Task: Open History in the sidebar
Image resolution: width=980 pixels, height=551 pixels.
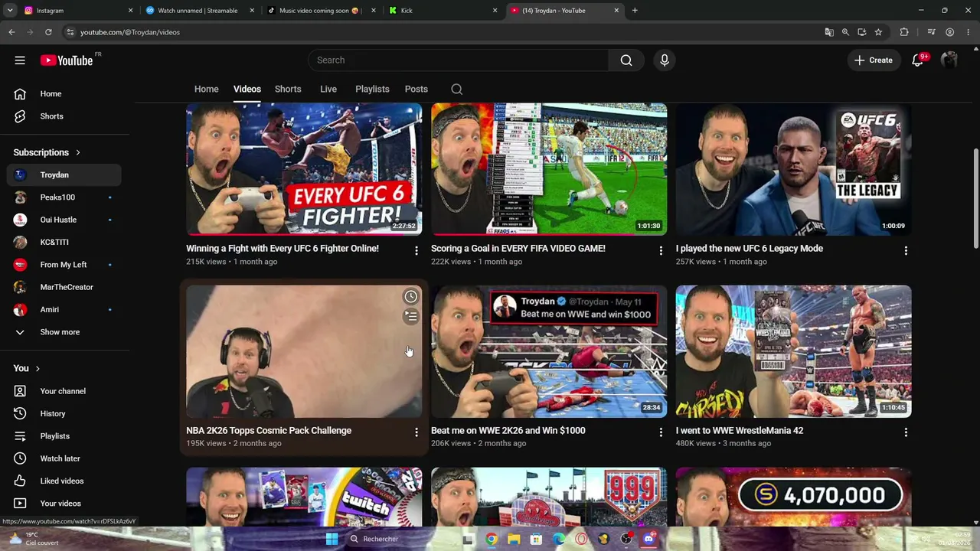Action: click(x=64, y=414)
